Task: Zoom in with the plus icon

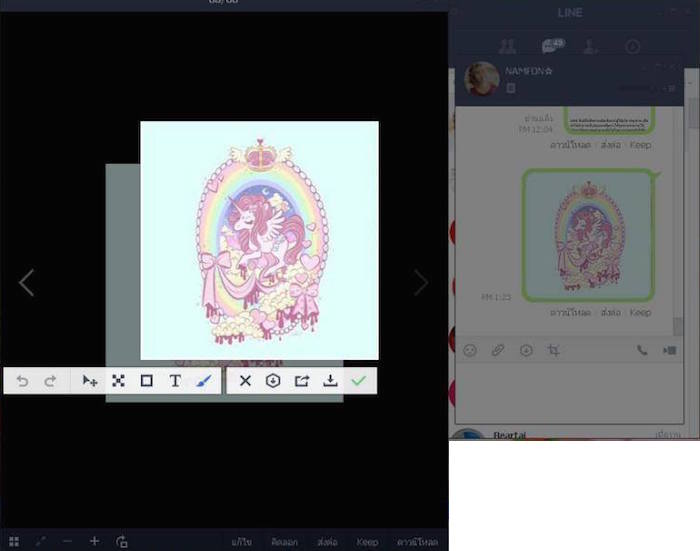Action: (94, 542)
